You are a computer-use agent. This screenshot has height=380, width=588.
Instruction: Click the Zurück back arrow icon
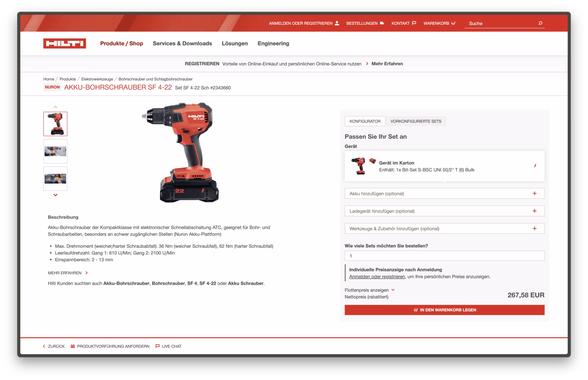[44, 346]
